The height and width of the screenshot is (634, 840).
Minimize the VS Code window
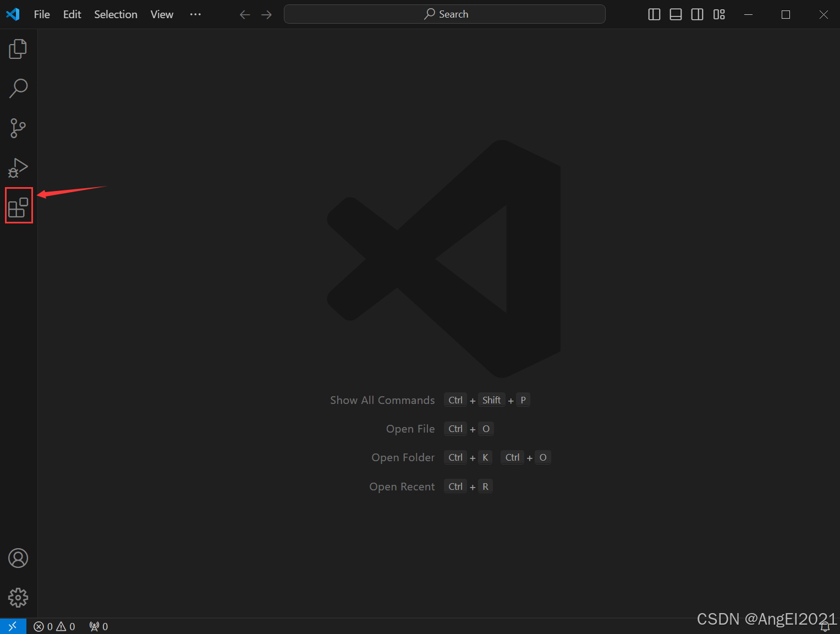pos(748,14)
